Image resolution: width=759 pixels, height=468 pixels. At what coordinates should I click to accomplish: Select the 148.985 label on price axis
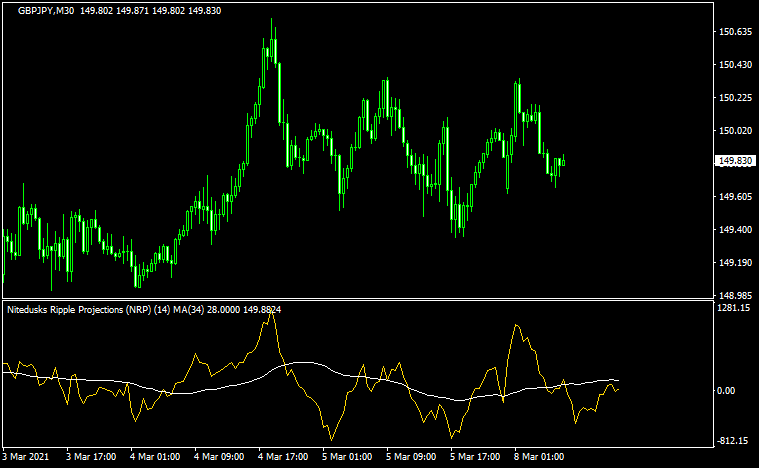point(734,296)
